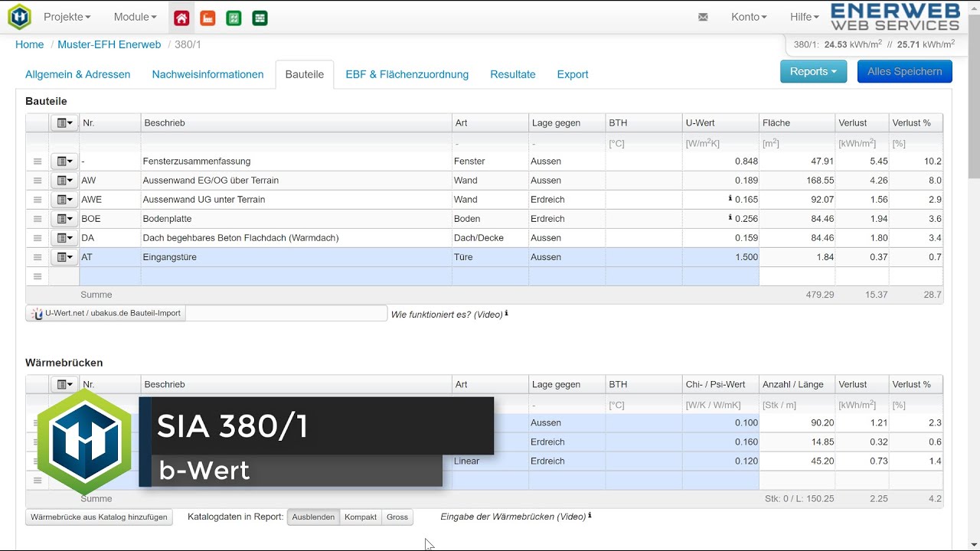Click Wärmebrücke aus Katalog hinzufügen button
The height and width of the screenshot is (551, 980).
tap(99, 517)
